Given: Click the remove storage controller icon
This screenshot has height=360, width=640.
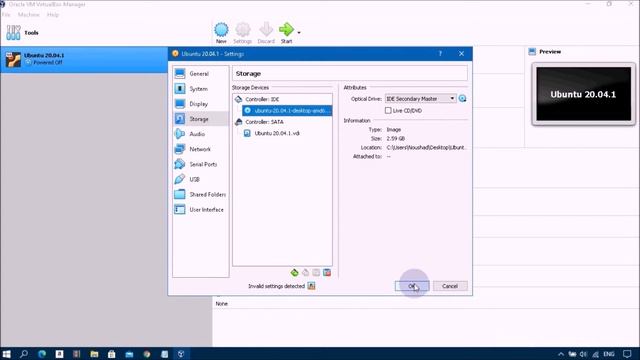Looking at the screenshot, I should 305,273.
